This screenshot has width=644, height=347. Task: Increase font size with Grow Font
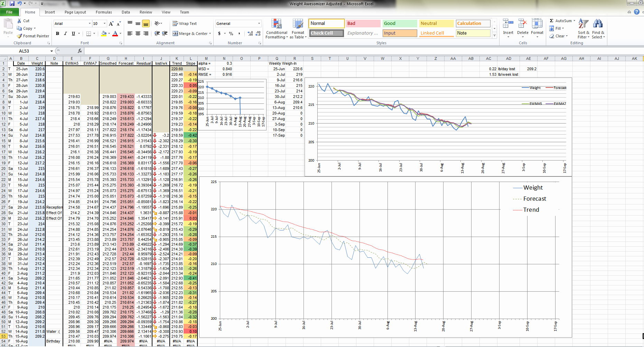111,24
